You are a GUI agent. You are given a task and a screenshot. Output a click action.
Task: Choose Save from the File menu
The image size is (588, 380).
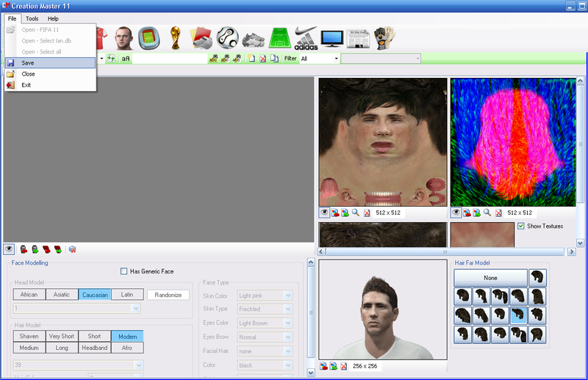coord(28,63)
